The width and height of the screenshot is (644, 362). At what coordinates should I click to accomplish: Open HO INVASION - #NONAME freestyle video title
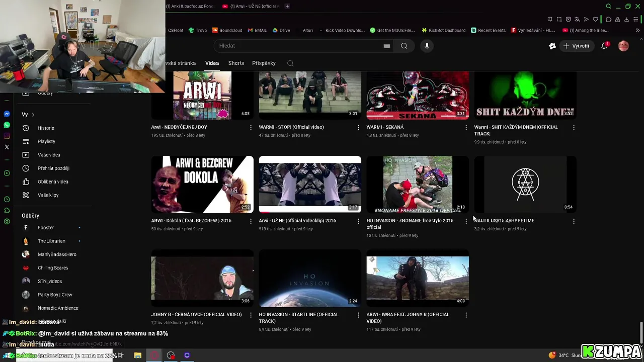tap(410, 224)
